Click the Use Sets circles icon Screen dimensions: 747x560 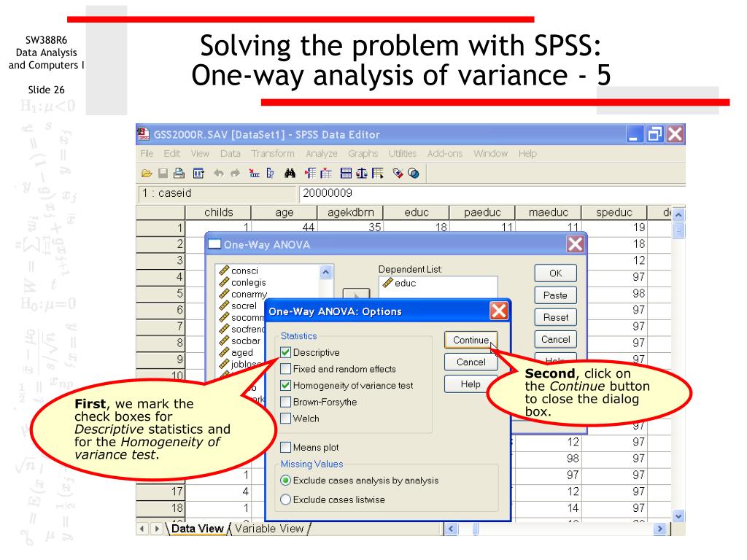(414, 174)
